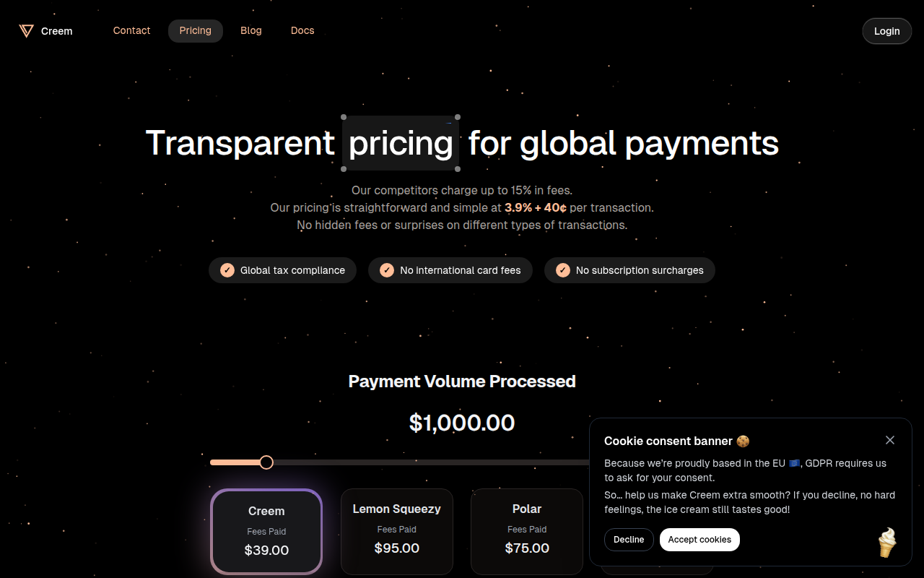This screenshot has width=924, height=578.
Task: Select the Lemon Squeezy fees card
Action: coord(396,531)
